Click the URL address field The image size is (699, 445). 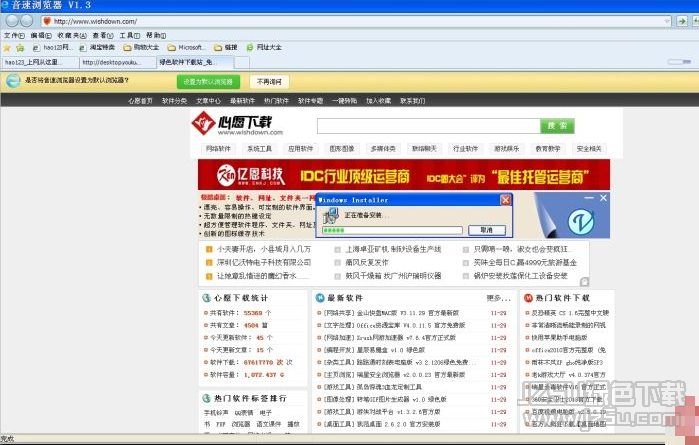(358, 21)
